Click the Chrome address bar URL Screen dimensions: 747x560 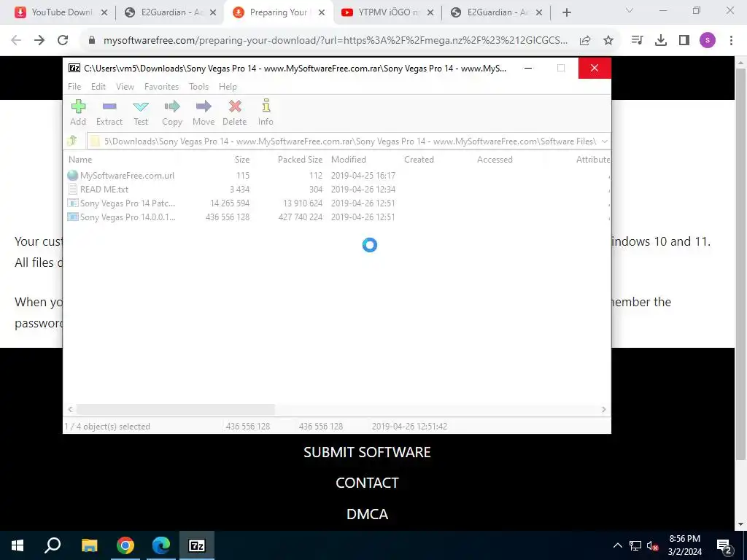click(336, 41)
